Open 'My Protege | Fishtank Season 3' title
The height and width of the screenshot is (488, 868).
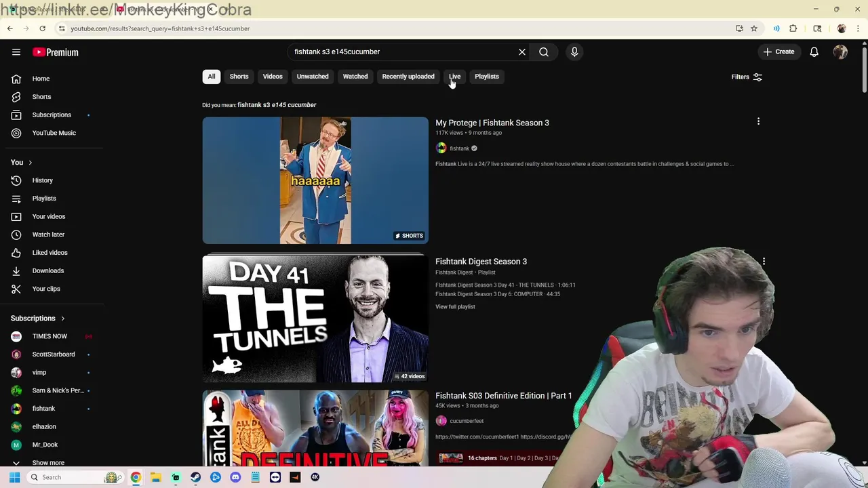point(492,123)
